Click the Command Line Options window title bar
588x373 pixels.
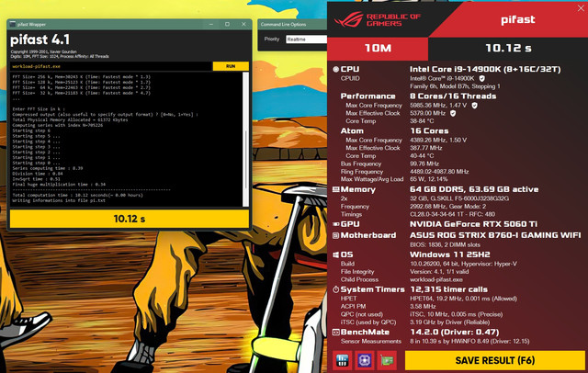pyautogui.click(x=292, y=25)
